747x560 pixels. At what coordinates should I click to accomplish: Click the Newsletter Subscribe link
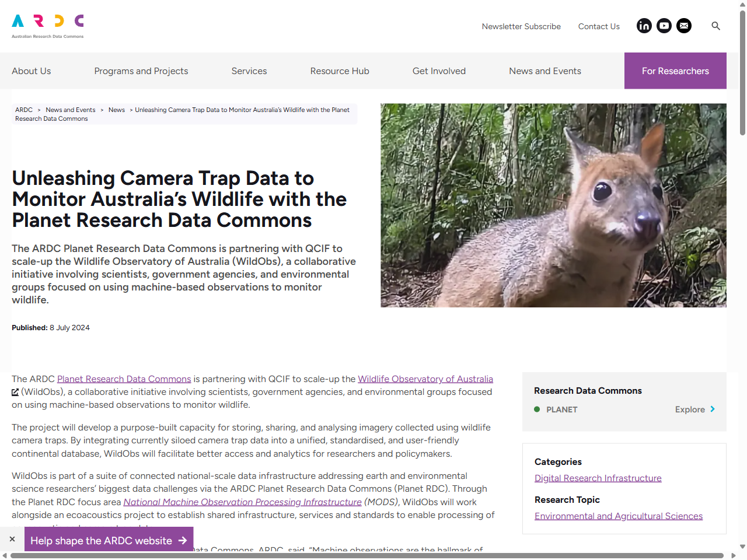(x=521, y=26)
